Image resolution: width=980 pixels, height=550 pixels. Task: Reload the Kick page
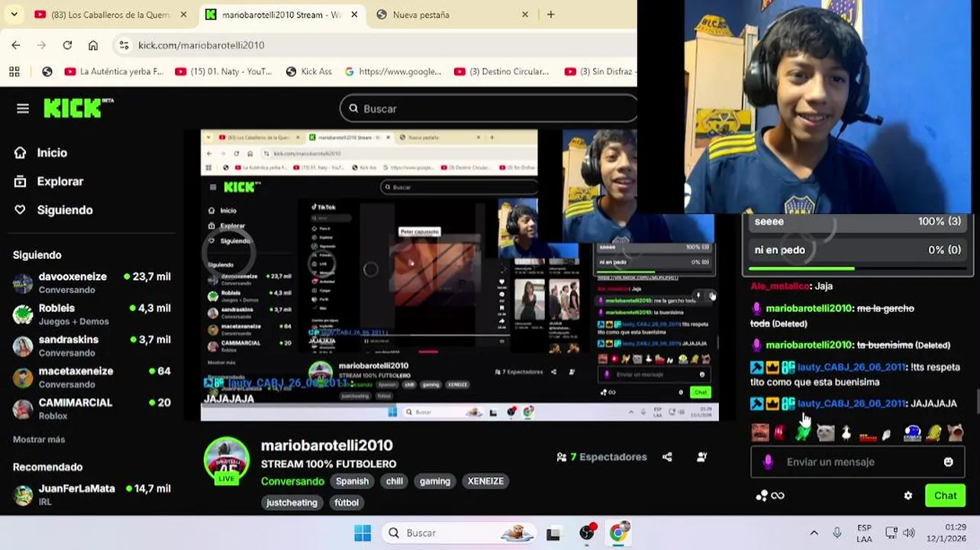pyautogui.click(x=67, y=45)
